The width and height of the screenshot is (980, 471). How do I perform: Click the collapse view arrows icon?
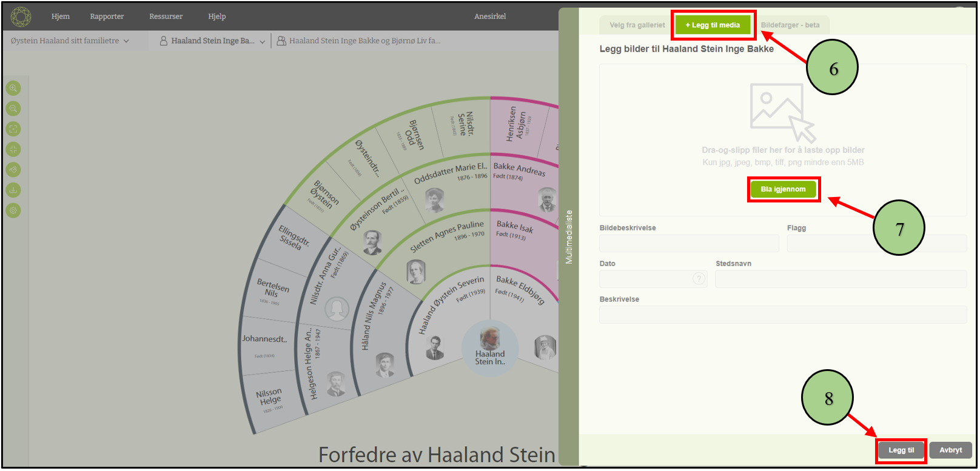pos(13,149)
